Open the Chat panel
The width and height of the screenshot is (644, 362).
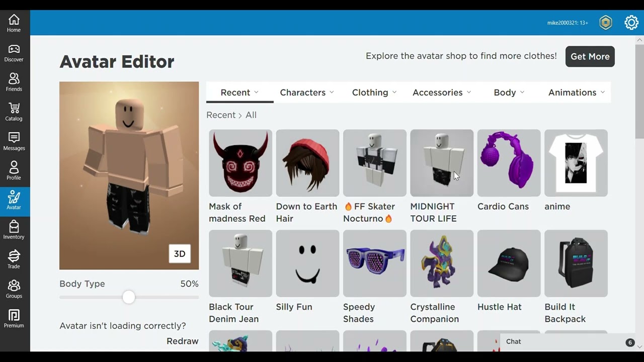[569, 342]
